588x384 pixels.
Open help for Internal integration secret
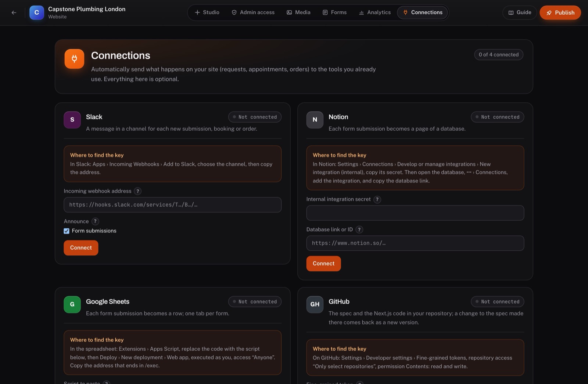click(x=377, y=199)
